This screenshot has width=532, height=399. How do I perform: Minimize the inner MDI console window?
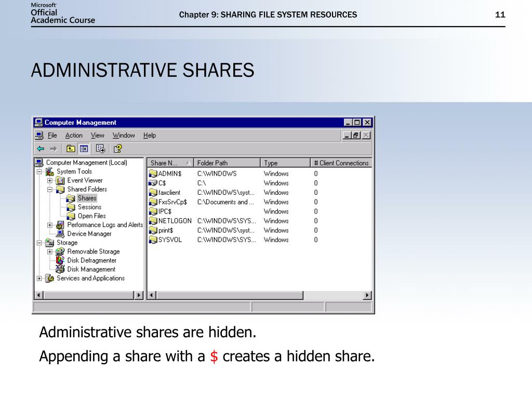click(347, 136)
